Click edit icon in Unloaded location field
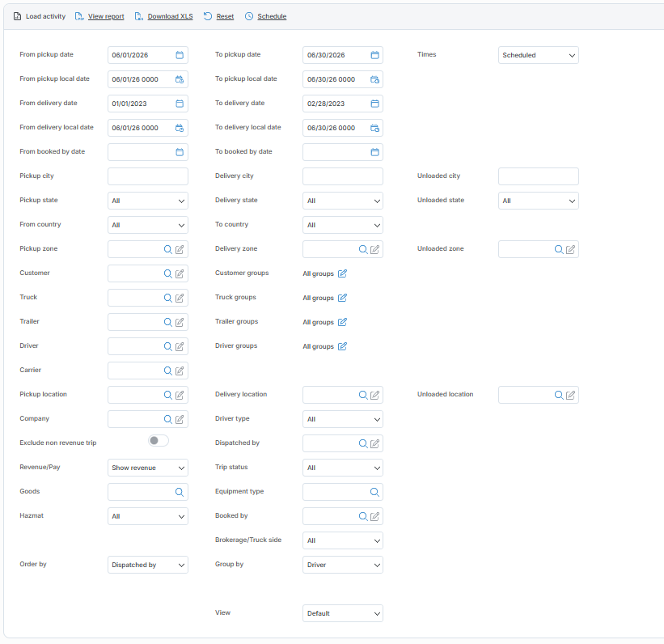Image resolution: width=664 pixels, height=644 pixels. pyautogui.click(x=570, y=395)
